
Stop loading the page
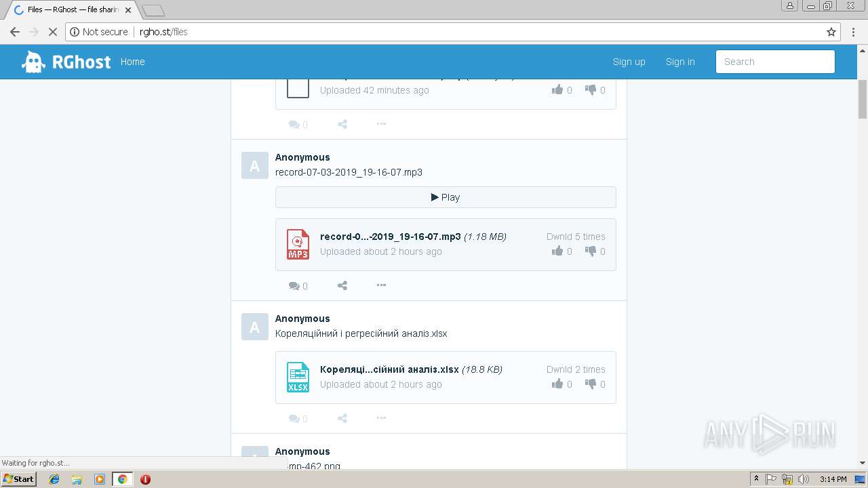pos(52,32)
